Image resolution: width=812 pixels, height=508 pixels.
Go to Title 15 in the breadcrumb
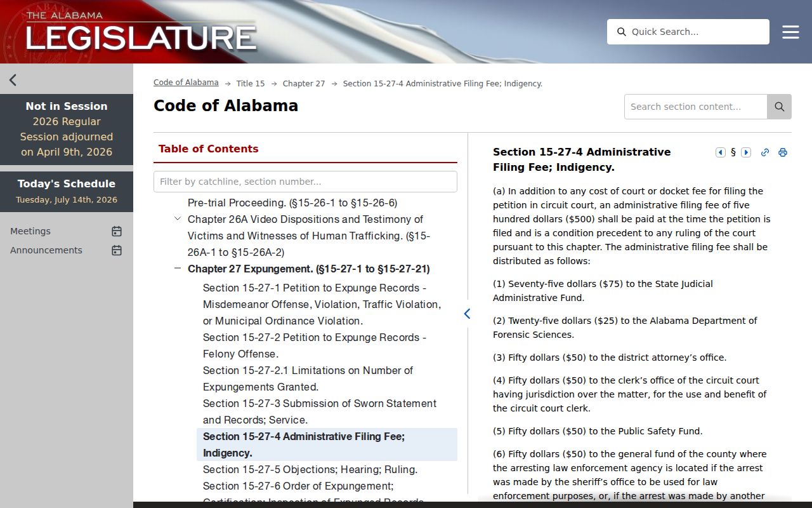click(x=251, y=84)
